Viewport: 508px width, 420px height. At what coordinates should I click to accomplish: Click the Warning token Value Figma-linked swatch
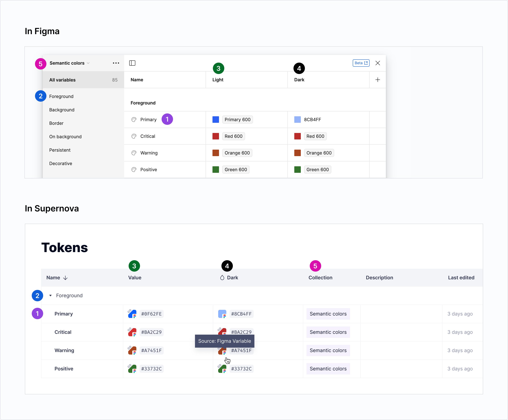pyautogui.click(x=132, y=350)
